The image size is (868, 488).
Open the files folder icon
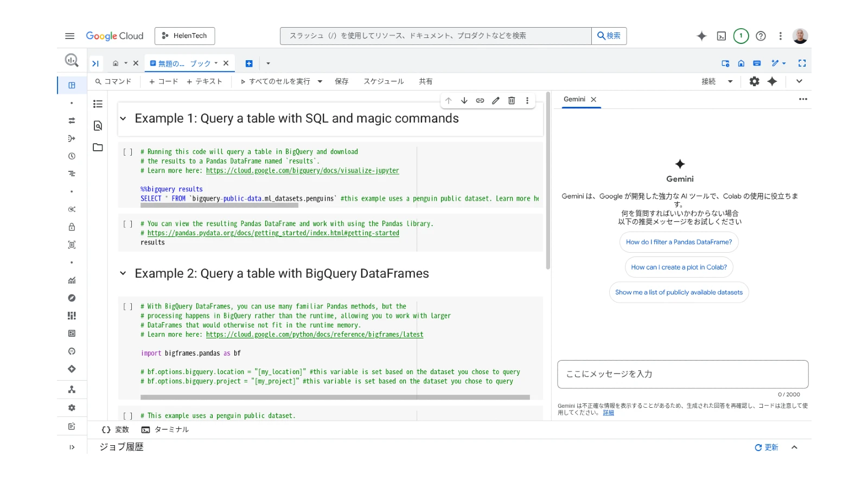tap(98, 147)
